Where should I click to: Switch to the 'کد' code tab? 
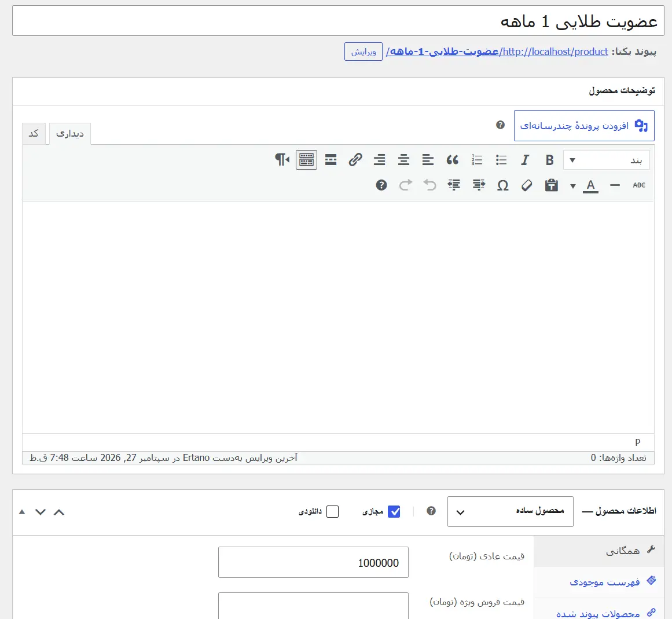pyautogui.click(x=34, y=134)
